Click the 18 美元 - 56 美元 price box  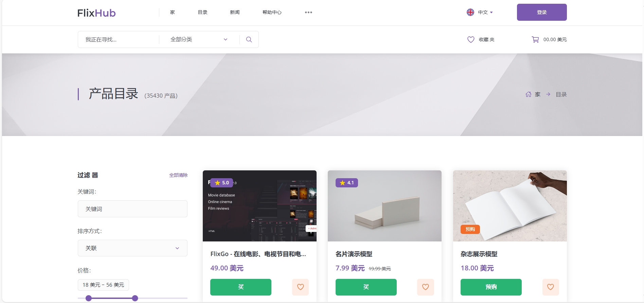tap(103, 285)
